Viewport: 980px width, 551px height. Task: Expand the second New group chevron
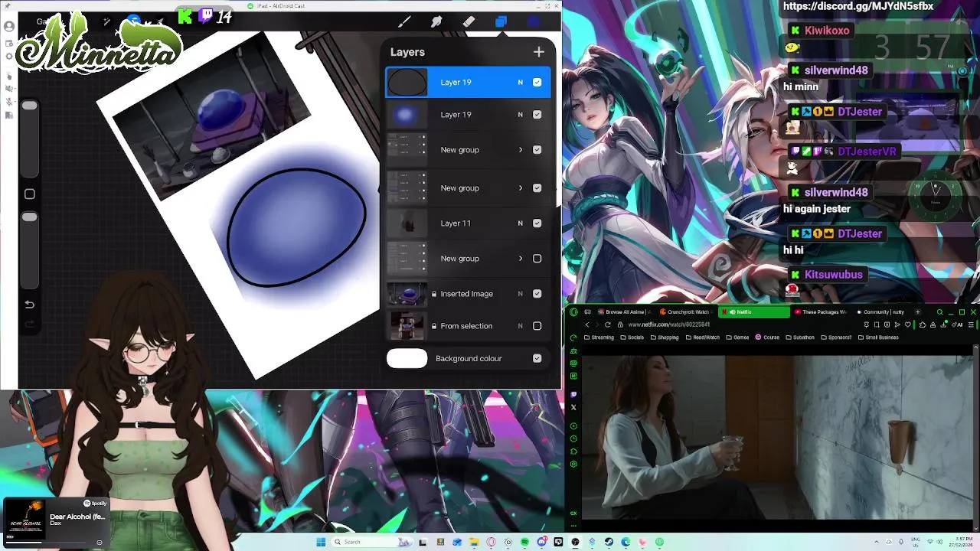click(x=520, y=188)
